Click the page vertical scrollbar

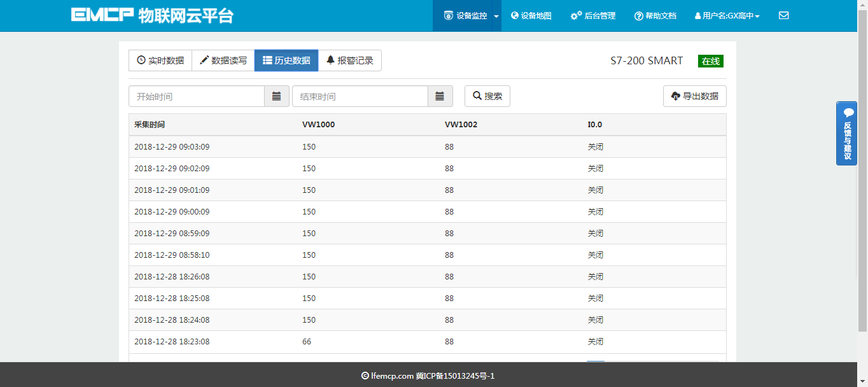[862, 172]
